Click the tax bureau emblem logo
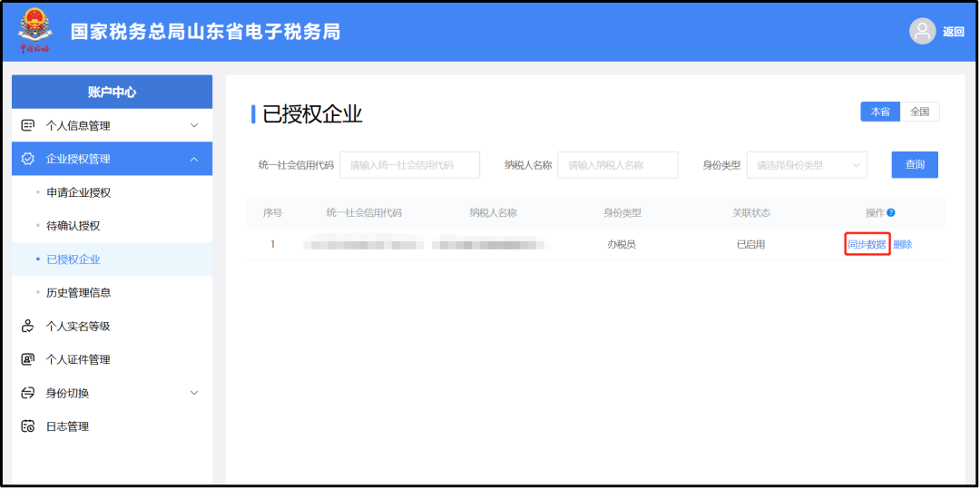The width and height of the screenshot is (980, 489). coord(35,30)
